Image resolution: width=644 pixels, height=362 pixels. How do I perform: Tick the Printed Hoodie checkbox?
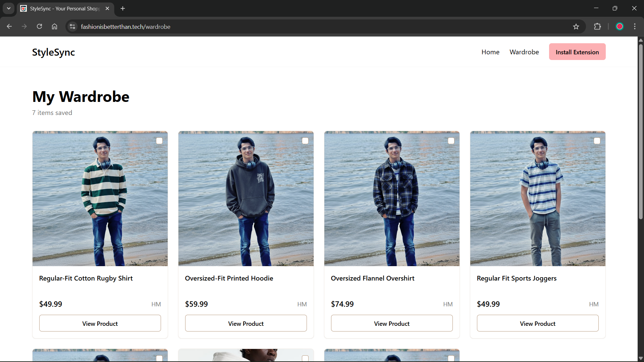[x=305, y=141]
